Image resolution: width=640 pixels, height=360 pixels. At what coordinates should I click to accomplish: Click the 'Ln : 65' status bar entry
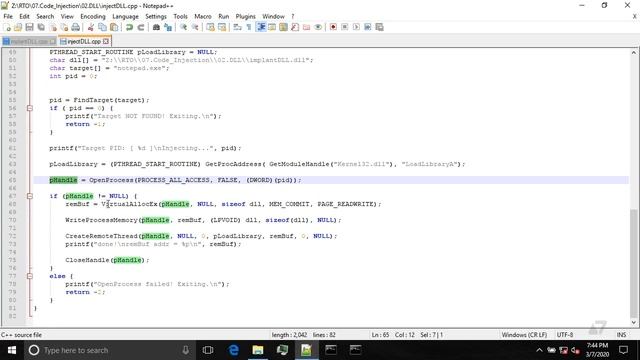pos(380,335)
